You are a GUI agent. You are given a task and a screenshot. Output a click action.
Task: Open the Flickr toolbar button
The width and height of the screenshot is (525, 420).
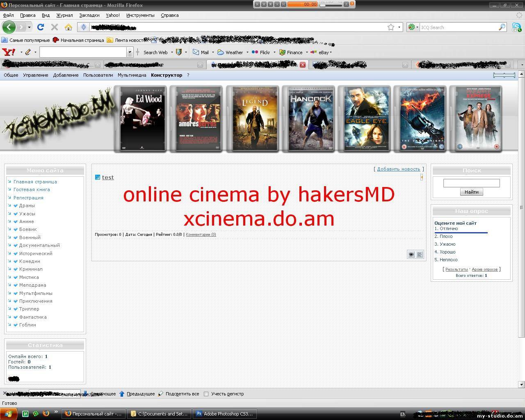260,52
